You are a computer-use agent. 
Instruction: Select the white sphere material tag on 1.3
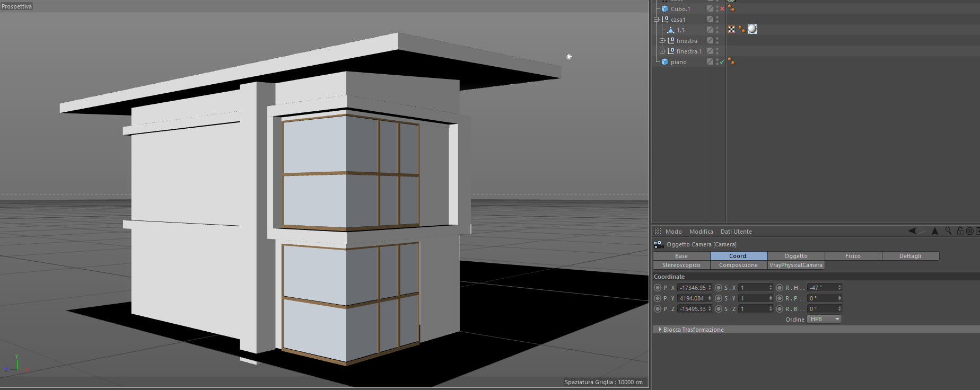pos(752,30)
